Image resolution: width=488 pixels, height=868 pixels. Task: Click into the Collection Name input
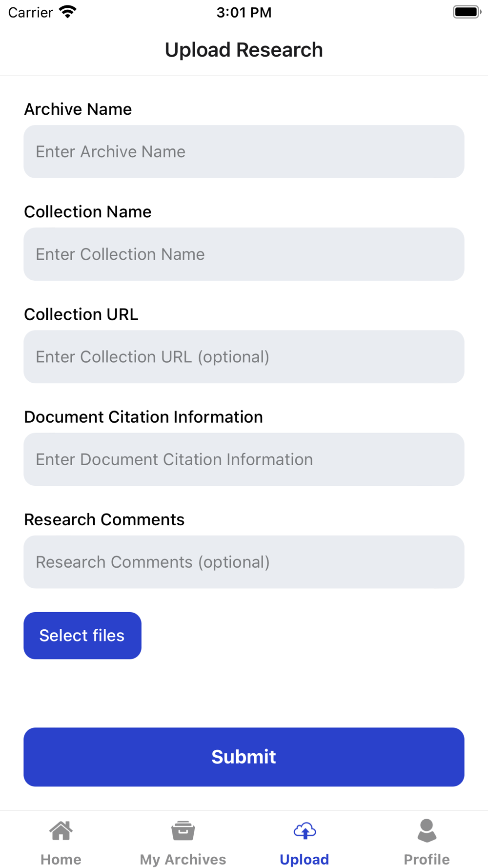click(244, 254)
